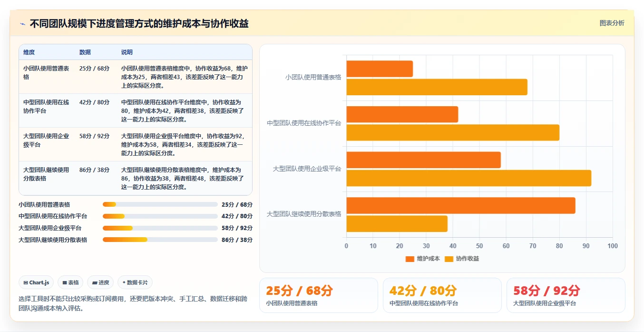The image size is (644, 332).
Task: Click table value 25分 / 68分
Action: 95,69
